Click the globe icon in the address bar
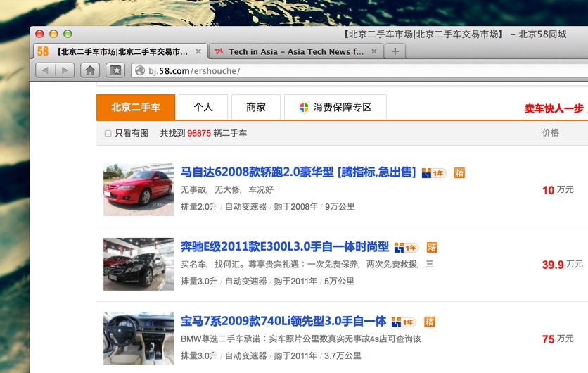 (140, 70)
